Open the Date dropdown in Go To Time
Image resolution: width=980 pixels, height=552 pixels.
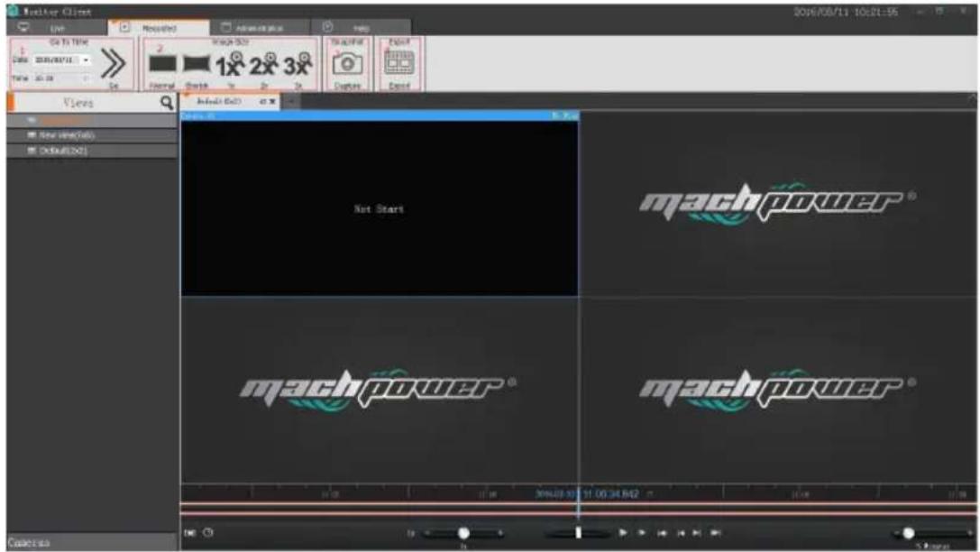[x=86, y=60]
